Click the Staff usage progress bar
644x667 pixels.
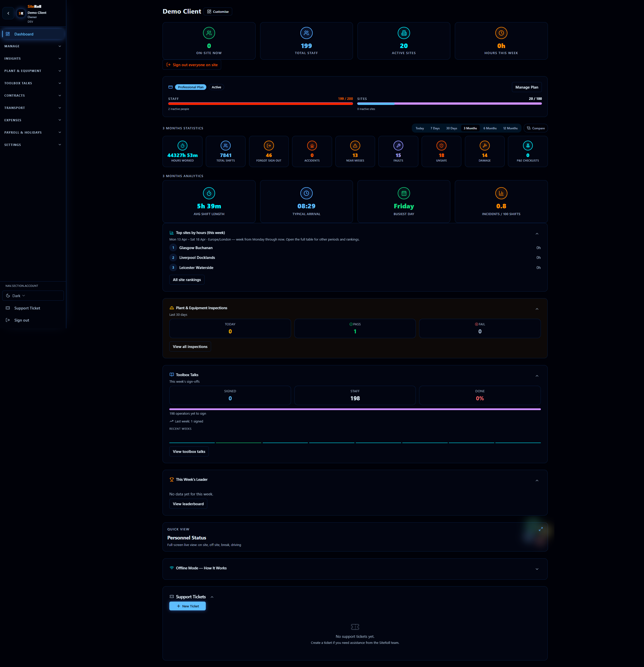click(260, 104)
